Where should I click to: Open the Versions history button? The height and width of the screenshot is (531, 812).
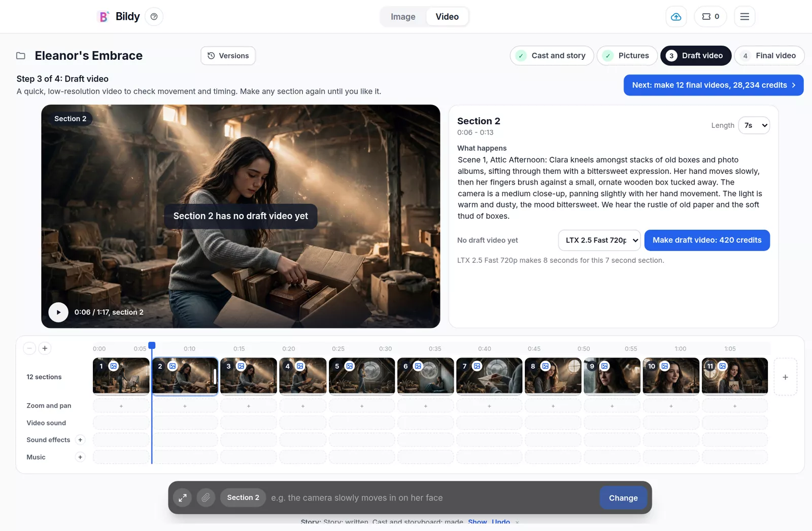coord(228,56)
